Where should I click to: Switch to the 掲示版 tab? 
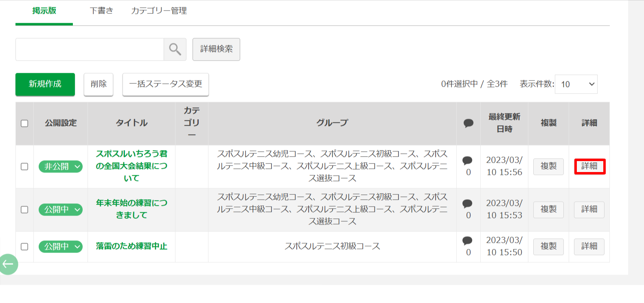point(44,11)
